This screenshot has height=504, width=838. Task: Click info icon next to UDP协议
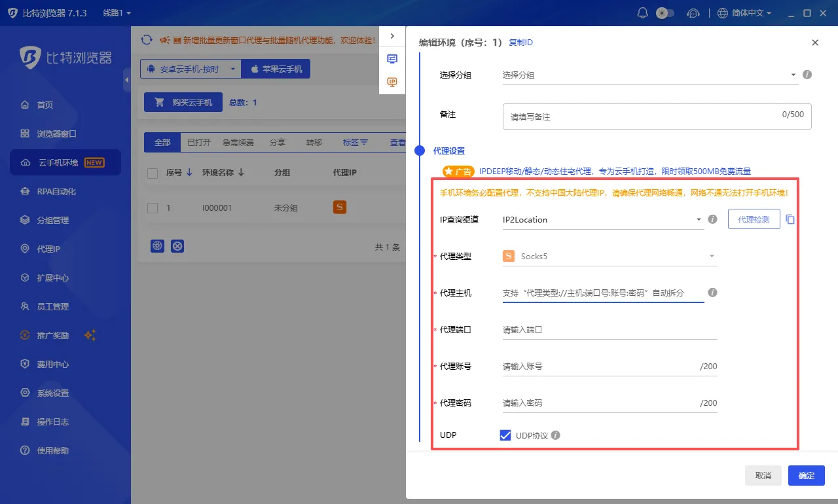556,435
